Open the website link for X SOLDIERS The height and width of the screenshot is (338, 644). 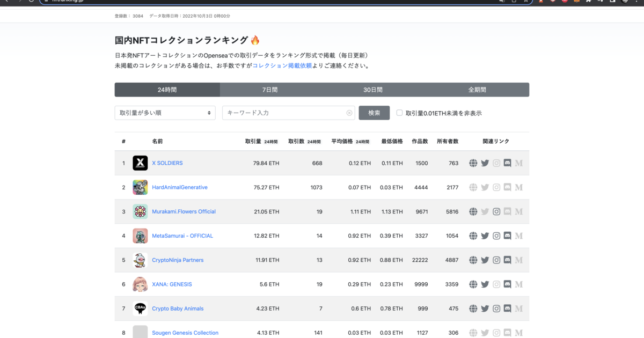coord(473,163)
